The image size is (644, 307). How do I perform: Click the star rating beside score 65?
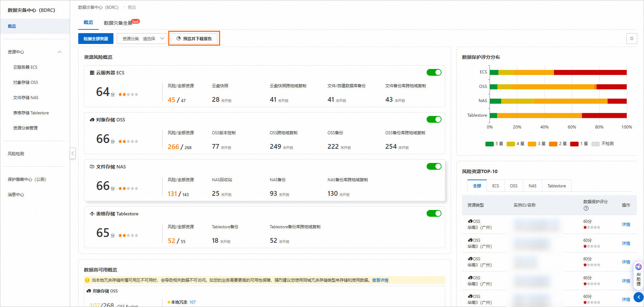tap(128, 235)
